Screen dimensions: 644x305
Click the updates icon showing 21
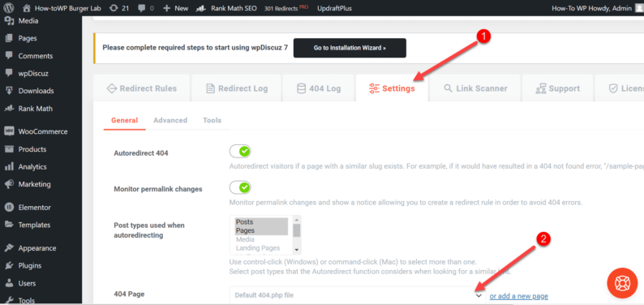[113, 8]
